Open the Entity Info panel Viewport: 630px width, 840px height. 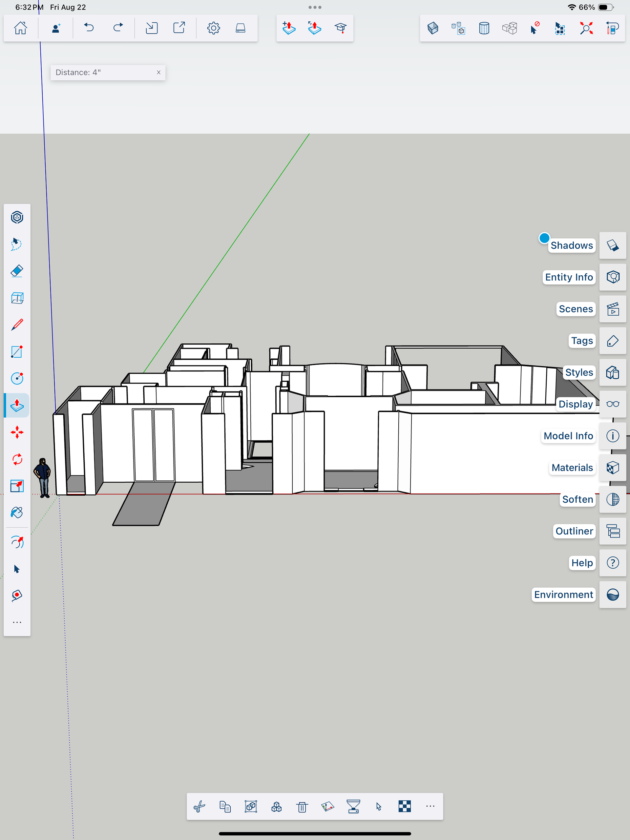612,277
